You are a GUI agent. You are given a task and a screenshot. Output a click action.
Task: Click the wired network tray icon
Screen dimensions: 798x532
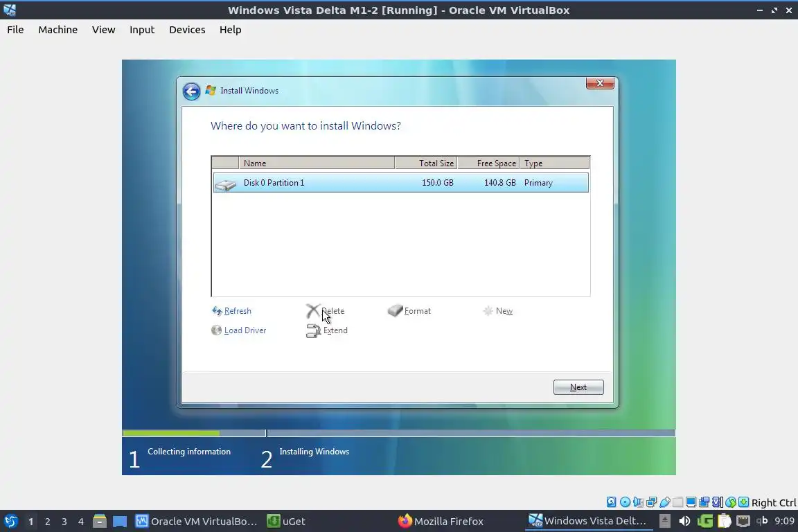[x=743, y=521]
